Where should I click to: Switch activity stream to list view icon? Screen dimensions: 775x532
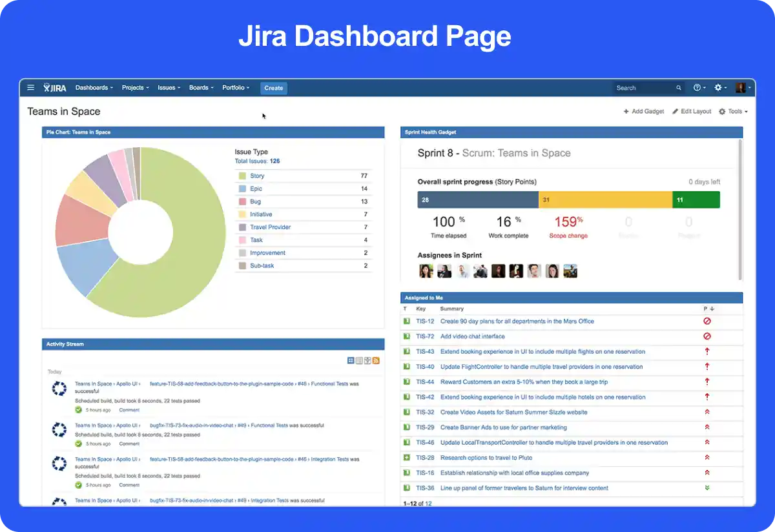pos(359,360)
